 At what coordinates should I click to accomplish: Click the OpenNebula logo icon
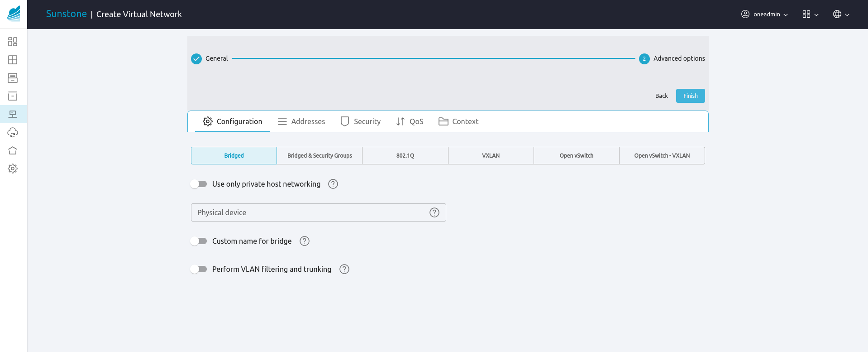click(x=14, y=14)
